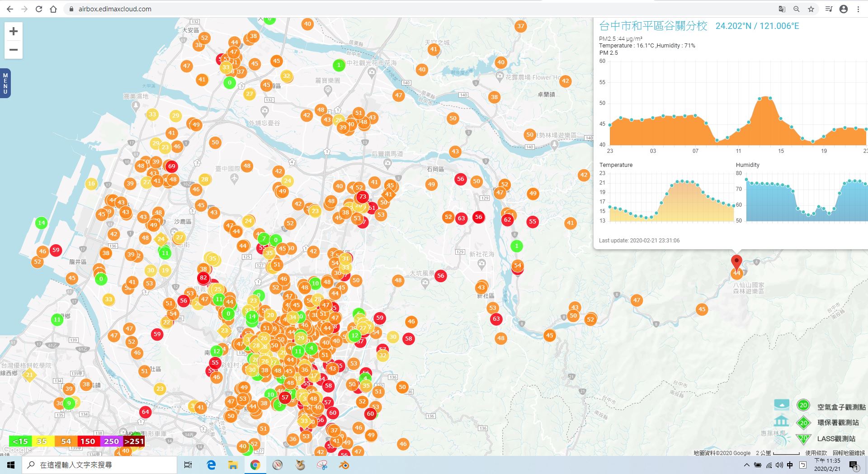Show hidden system tray icons

point(746,465)
